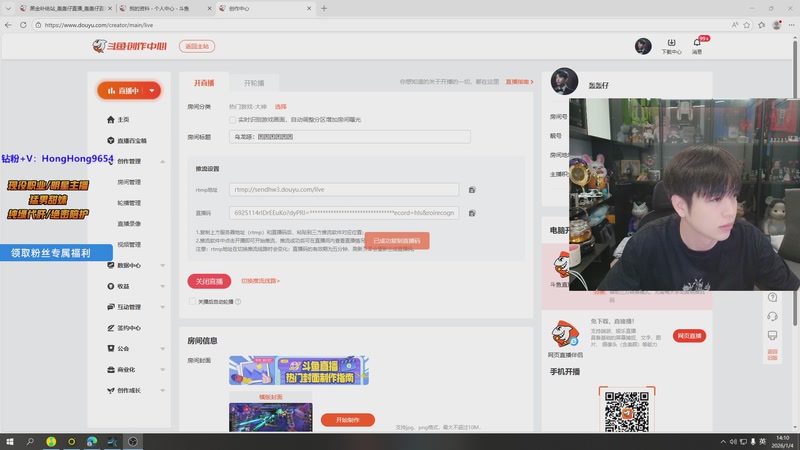
Task: Click the 商业化 briefcase icon
Action: pyautogui.click(x=111, y=369)
